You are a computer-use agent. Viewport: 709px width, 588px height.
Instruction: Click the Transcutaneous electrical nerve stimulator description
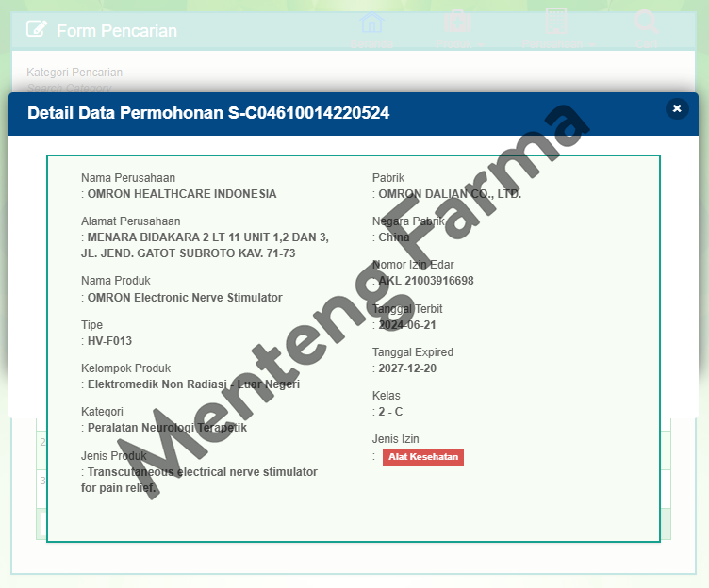(x=202, y=472)
